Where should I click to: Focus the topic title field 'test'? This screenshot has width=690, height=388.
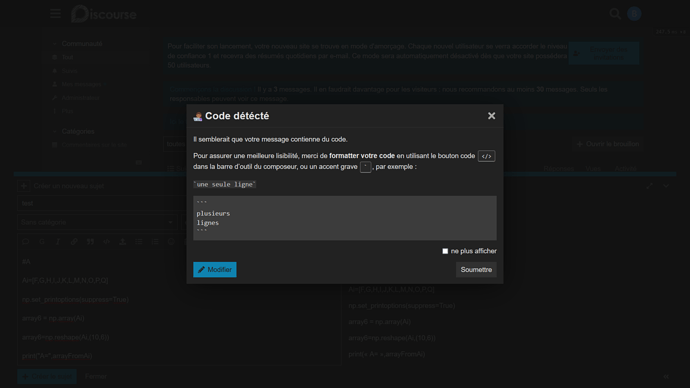101,203
